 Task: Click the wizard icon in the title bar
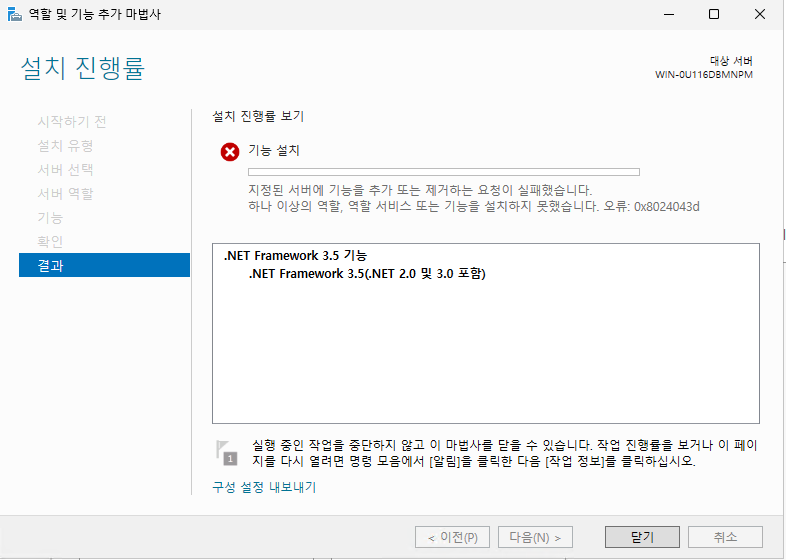[15, 14]
